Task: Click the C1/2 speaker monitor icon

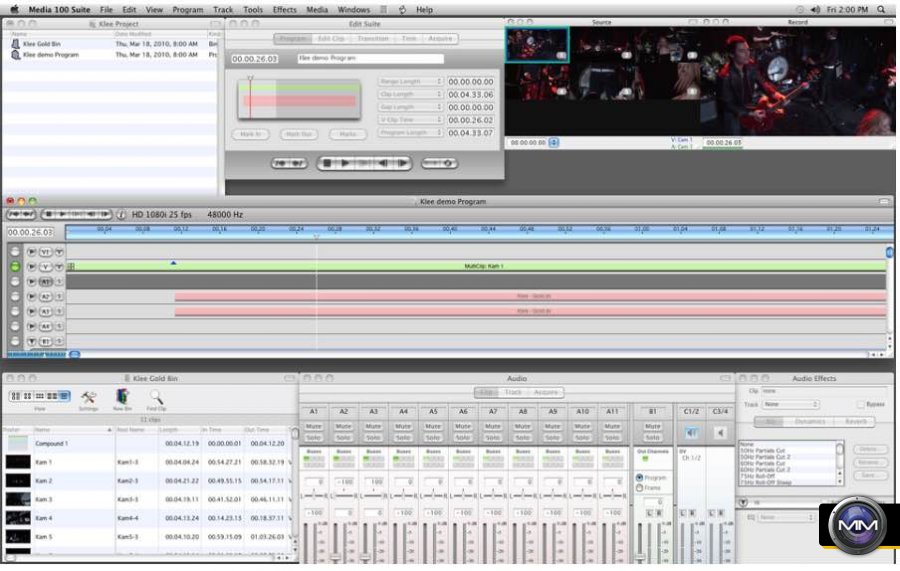Action: (x=691, y=433)
